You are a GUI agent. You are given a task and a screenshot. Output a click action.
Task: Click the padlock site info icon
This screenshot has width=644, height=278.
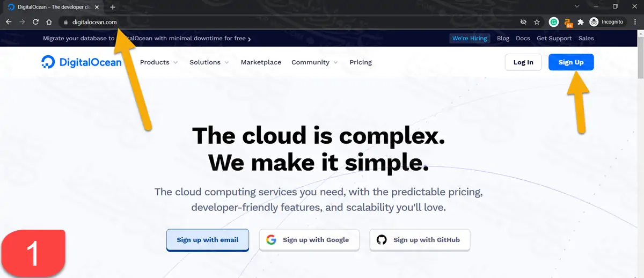click(65, 22)
